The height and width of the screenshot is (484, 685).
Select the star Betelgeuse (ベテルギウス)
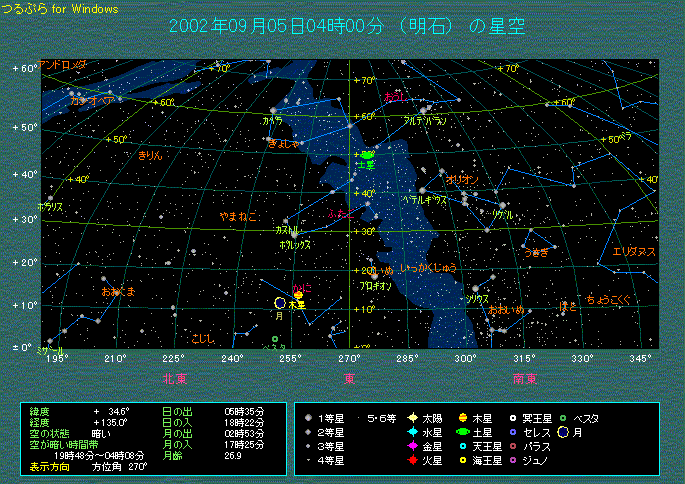pyautogui.click(x=423, y=189)
